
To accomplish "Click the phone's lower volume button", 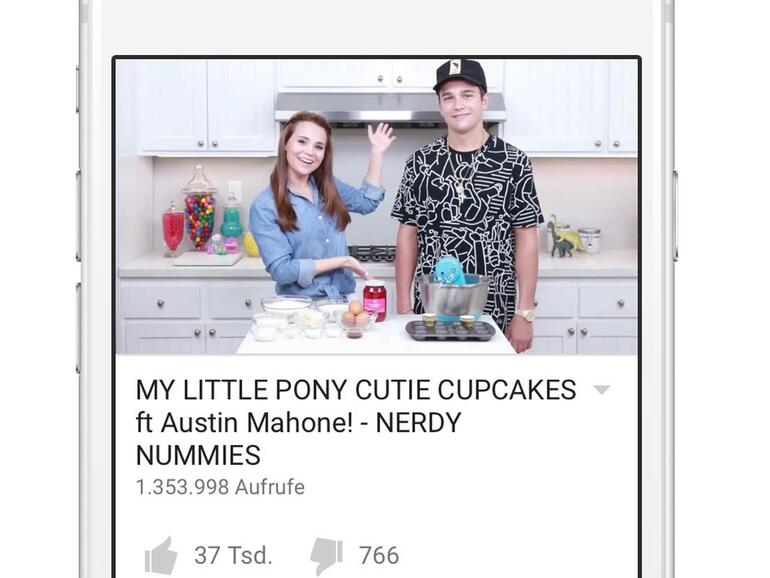I will (78, 328).
